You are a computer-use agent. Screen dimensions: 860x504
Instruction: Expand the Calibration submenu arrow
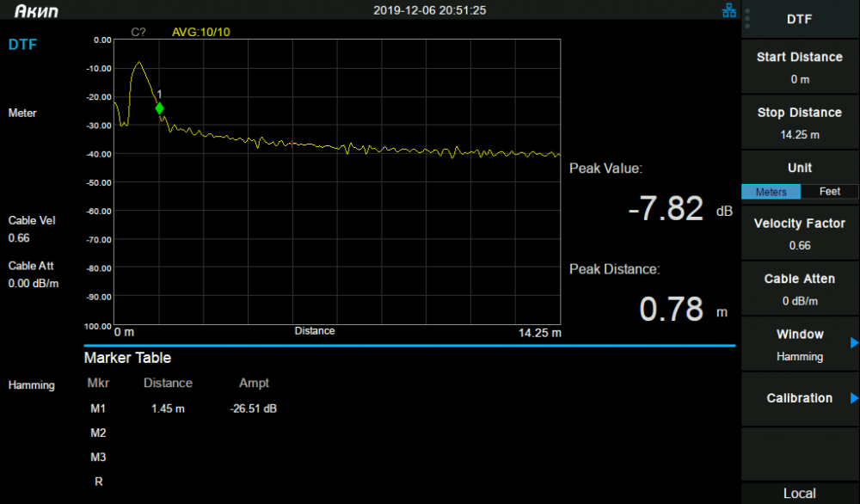tap(854, 398)
